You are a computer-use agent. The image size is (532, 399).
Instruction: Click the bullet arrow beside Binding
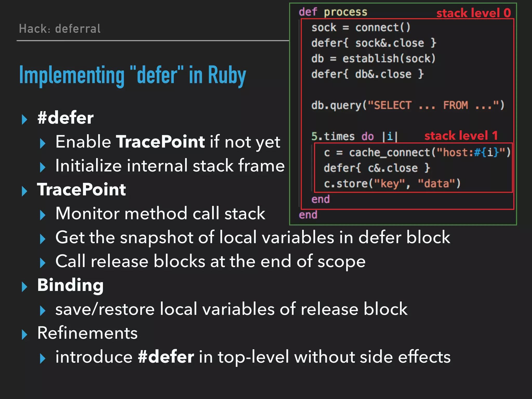tap(24, 287)
